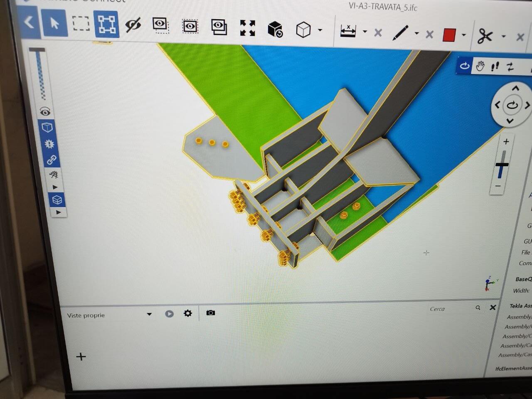Click the hide selected objects eye icon
Screen dimensions: 532x399
click(x=133, y=25)
